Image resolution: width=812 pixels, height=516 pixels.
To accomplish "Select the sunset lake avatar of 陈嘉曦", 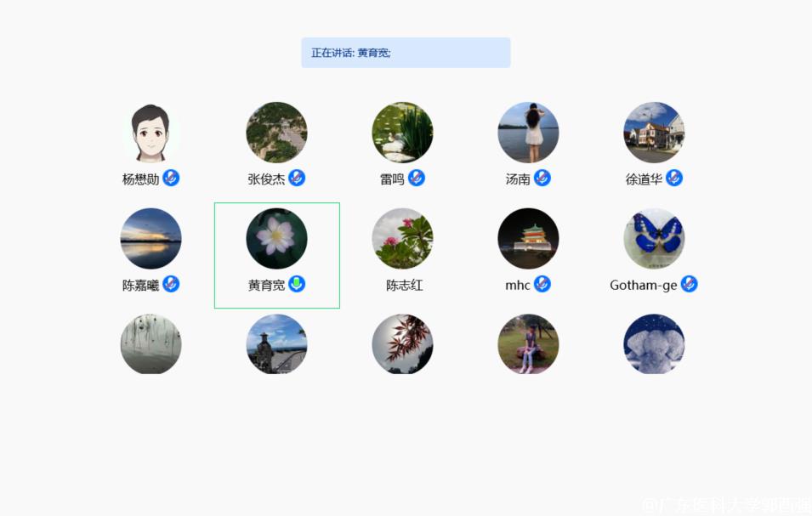I will (x=150, y=239).
